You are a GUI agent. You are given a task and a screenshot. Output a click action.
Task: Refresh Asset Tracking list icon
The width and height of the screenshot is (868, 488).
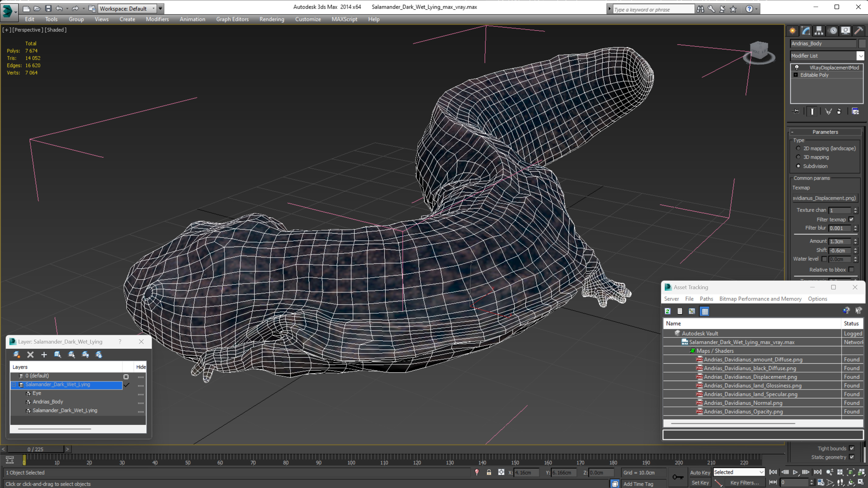coord(668,311)
